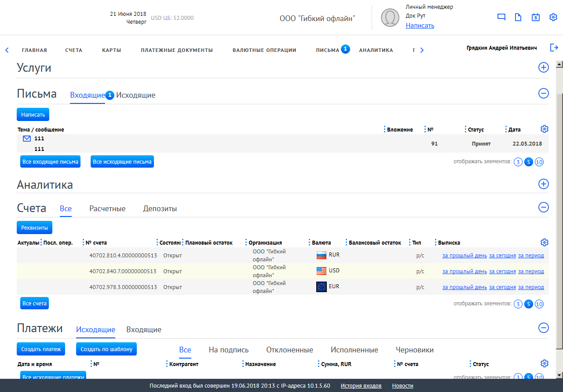Screen dimensions: 563x392
Task: Select account number 40702.810.4.00000000513
Action: [123, 256]
